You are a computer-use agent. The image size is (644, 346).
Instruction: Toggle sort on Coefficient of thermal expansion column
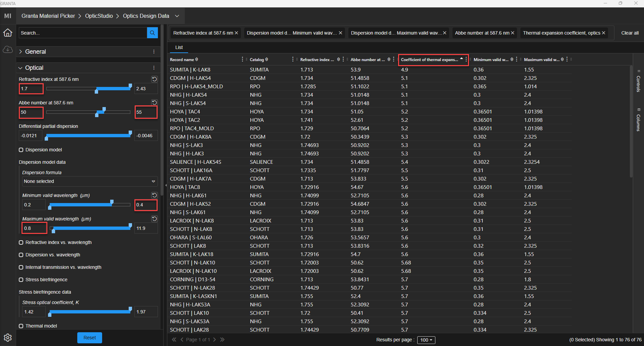pos(462,59)
